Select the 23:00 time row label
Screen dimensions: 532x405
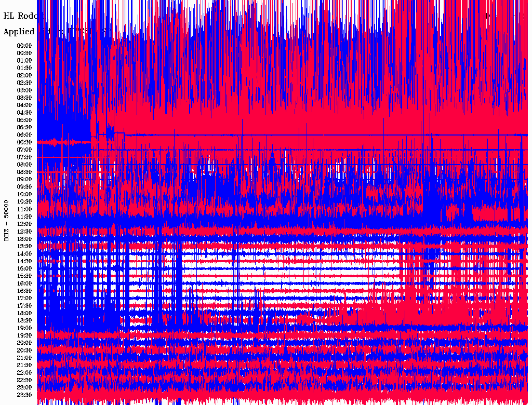24,387
